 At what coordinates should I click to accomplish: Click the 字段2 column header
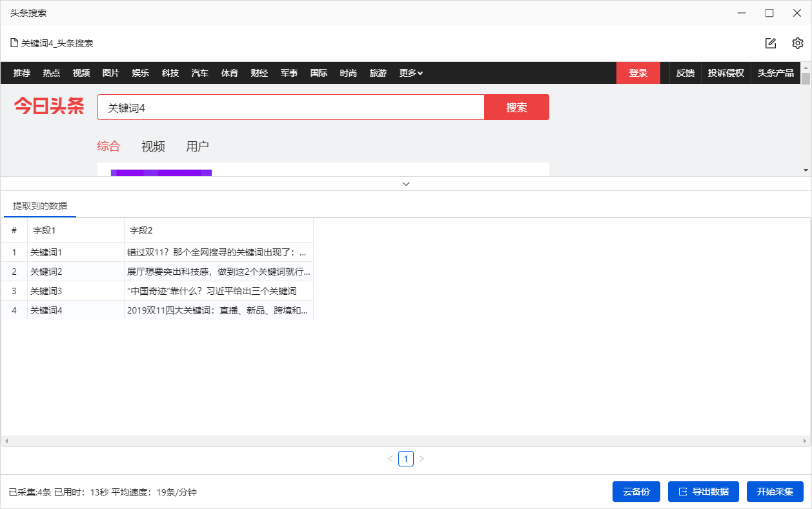[219, 230]
